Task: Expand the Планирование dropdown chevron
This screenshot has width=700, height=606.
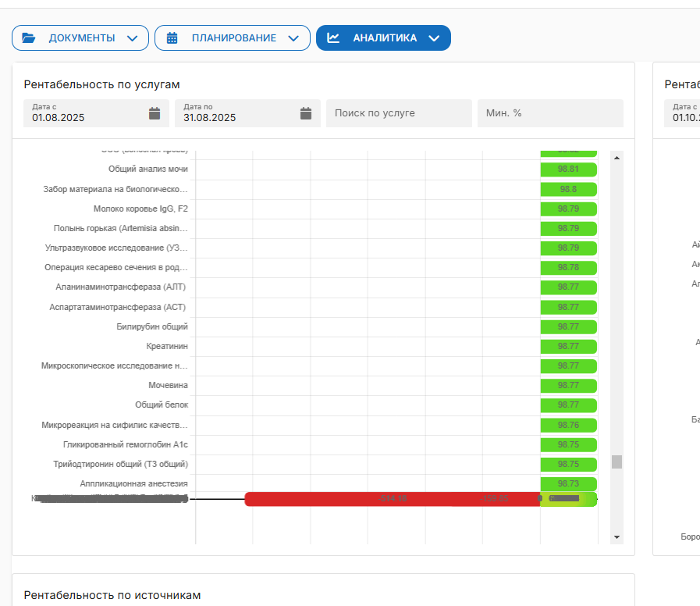Action: click(293, 38)
